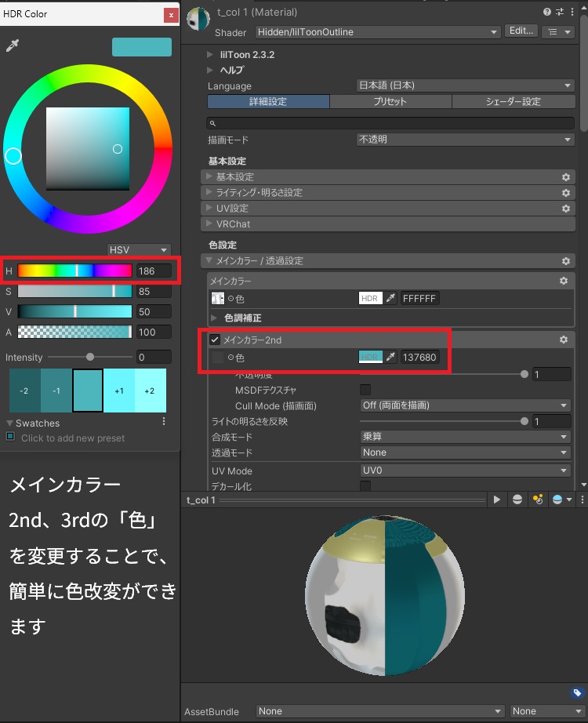Image resolution: width=588 pixels, height=723 pixels.
Task: Enable the MSDFテクスチャ checkbox
Action: [x=365, y=390]
